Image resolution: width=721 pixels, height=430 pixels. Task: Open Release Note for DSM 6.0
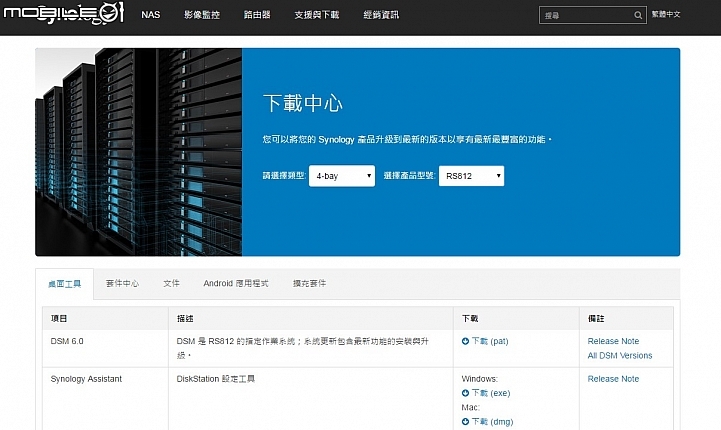(613, 341)
